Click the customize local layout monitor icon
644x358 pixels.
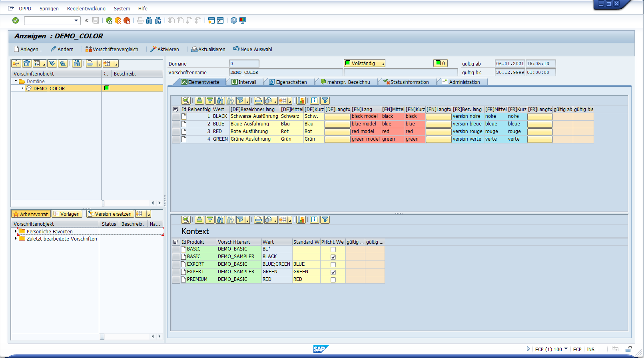(243, 20)
